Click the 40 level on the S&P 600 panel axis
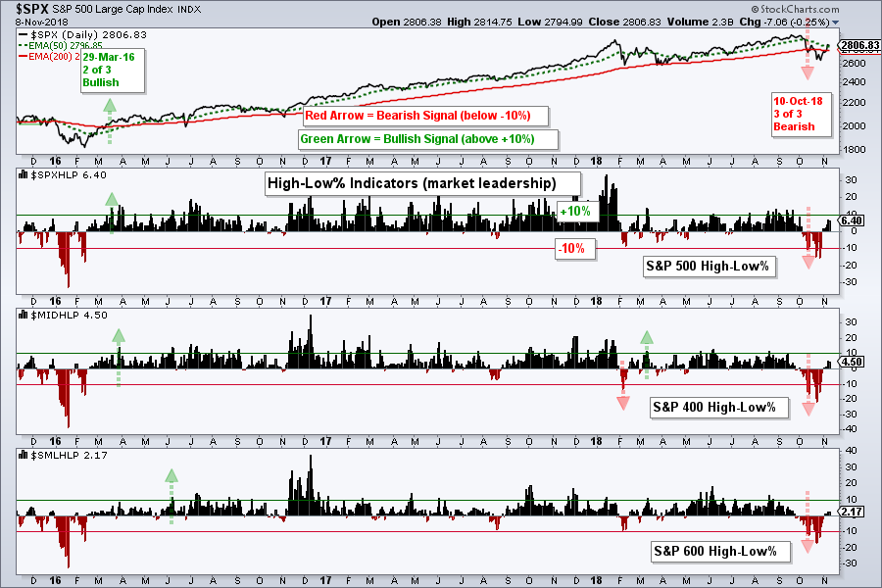The width and height of the screenshot is (882, 588). tap(851, 451)
